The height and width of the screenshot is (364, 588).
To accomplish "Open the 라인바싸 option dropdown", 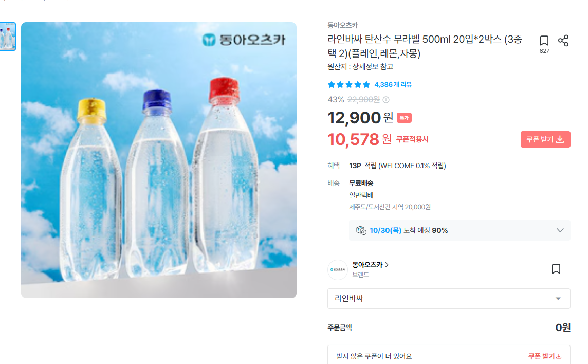I will (448, 299).
